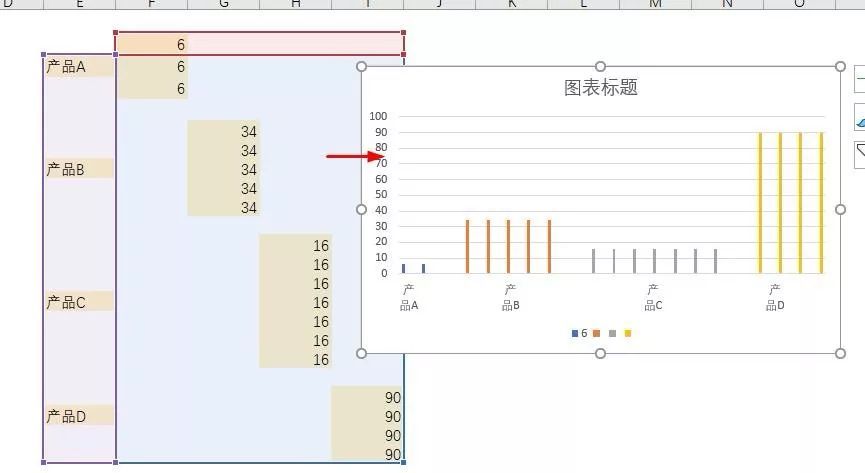Click the red range's top-right corner handle
The width and height of the screenshot is (865, 473).
coord(403,33)
